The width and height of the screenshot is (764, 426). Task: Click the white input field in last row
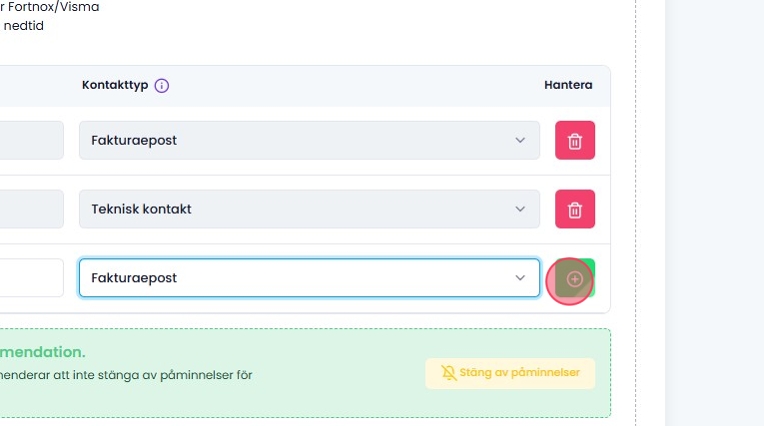(x=30, y=278)
